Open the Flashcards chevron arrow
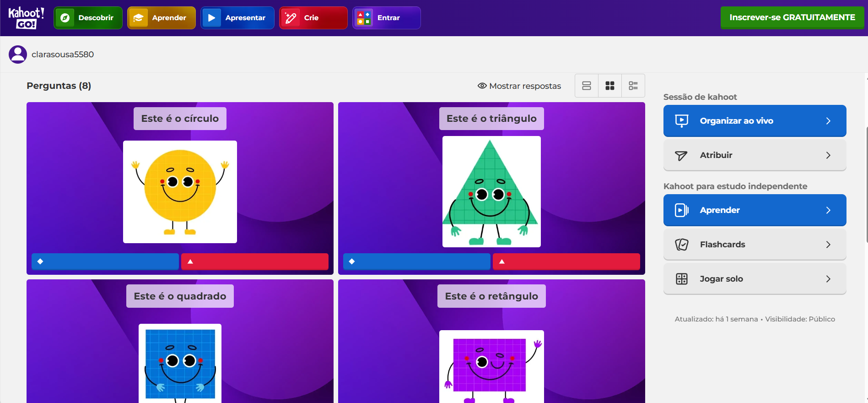This screenshot has width=868, height=403. click(828, 245)
